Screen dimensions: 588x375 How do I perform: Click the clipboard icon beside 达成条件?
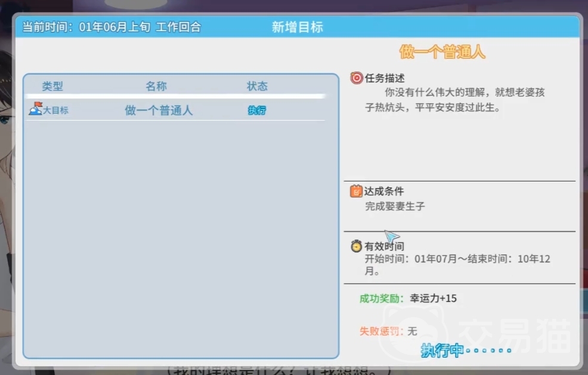356,191
